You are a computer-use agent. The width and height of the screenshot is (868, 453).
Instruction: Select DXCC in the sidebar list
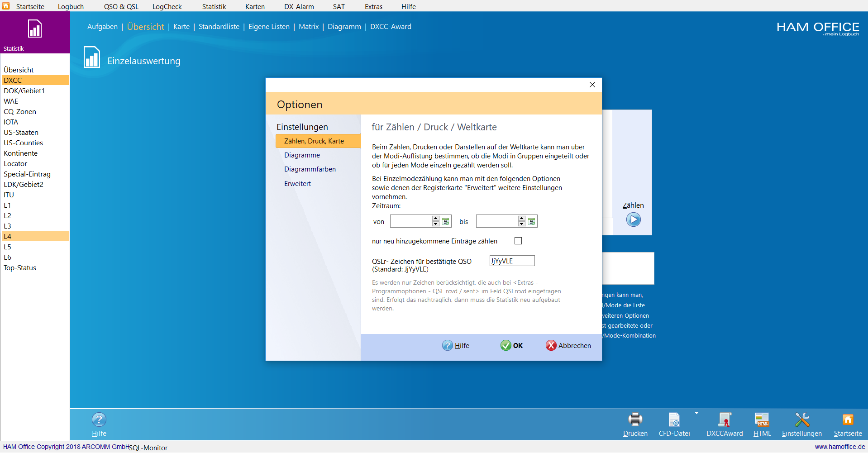point(35,80)
